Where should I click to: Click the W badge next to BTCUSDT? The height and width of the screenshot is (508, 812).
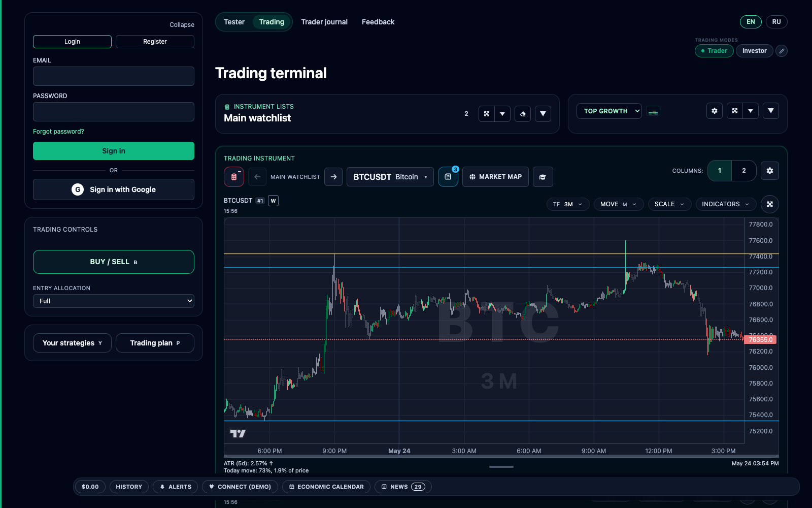273,201
